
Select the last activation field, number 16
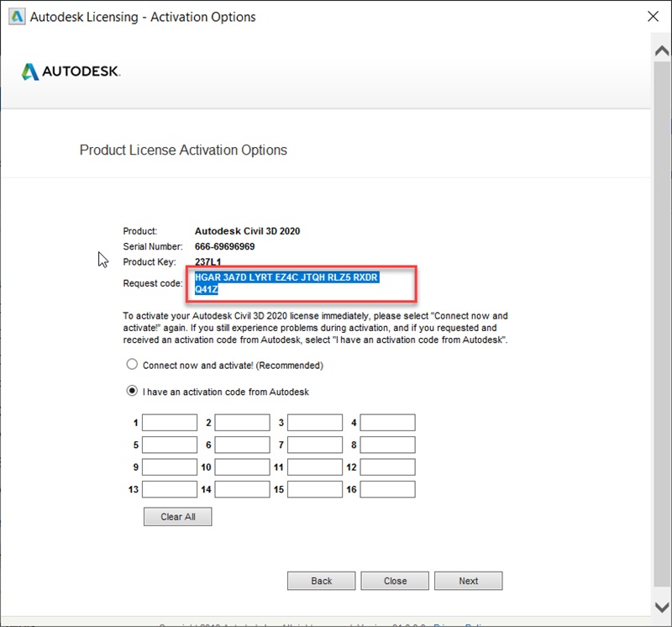click(387, 489)
